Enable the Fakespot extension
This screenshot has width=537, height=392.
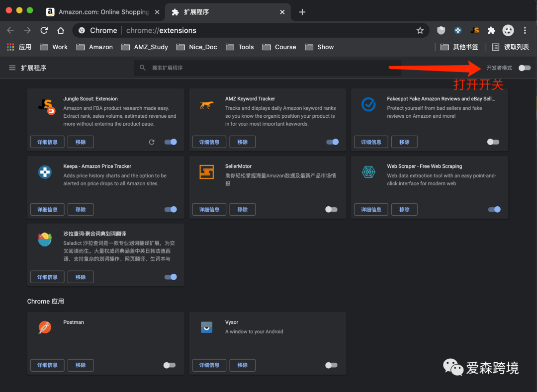(x=493, y=142)
